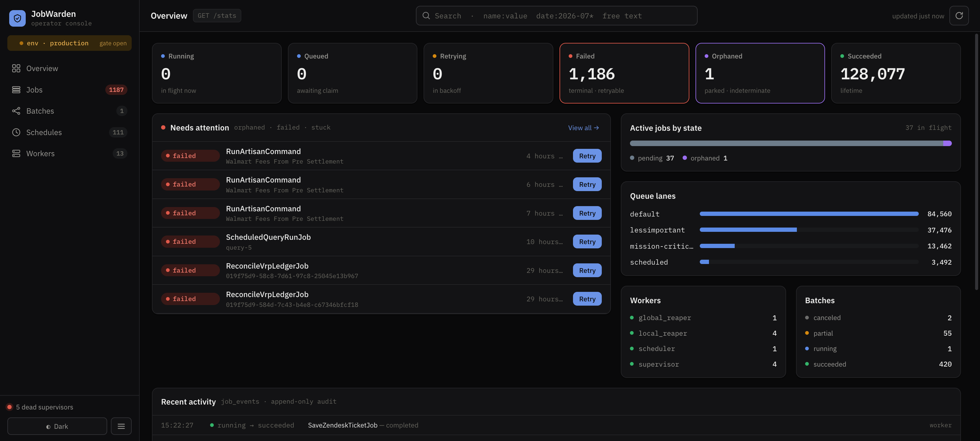The width and height of the screenshot is (980, 441).
Task: Retry the RunArtisanCommand job failed 7 hours ago
Action: 587,213
